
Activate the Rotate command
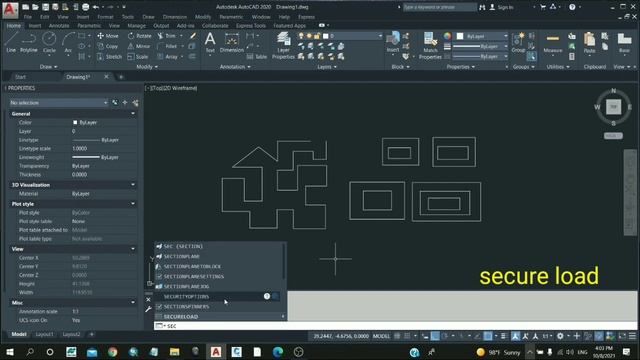(139, 36)
